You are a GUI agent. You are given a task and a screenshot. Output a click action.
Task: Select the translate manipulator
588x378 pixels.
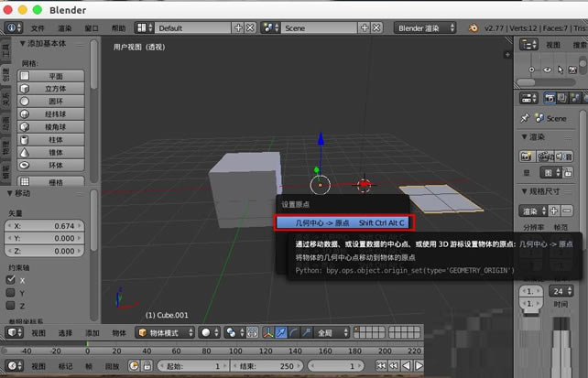click(281, 332)
